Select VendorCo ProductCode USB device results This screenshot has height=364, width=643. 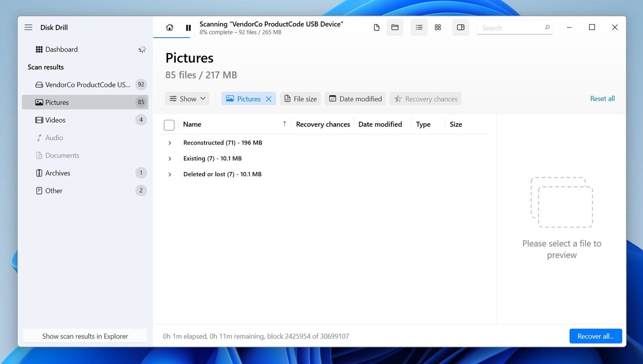click(x=85, y=85)
